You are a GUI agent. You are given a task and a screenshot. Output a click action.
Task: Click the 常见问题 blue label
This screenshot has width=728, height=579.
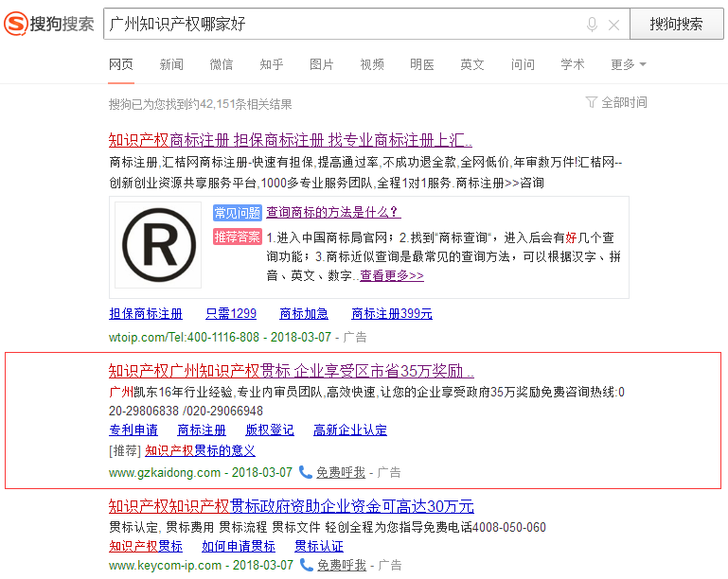[238, 213]
